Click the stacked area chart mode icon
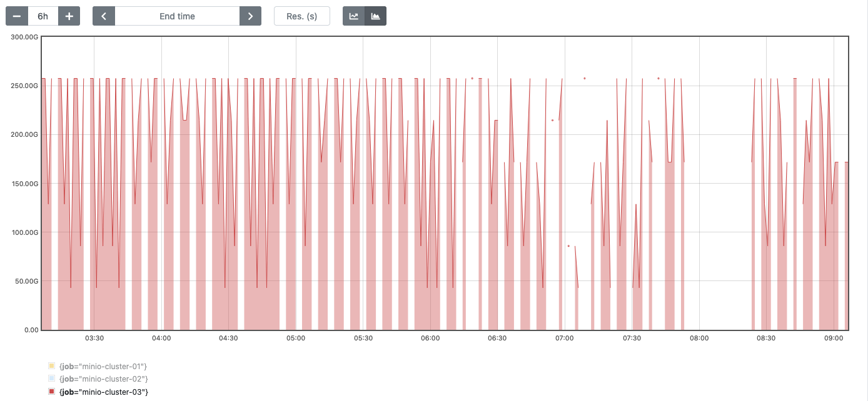Viewport: 868px width, 401px height. (376, 16)
